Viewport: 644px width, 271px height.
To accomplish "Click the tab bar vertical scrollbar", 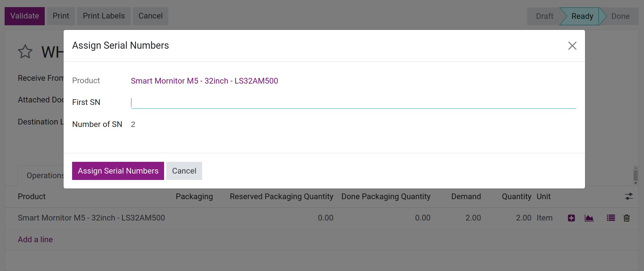I will coord(635,175).
